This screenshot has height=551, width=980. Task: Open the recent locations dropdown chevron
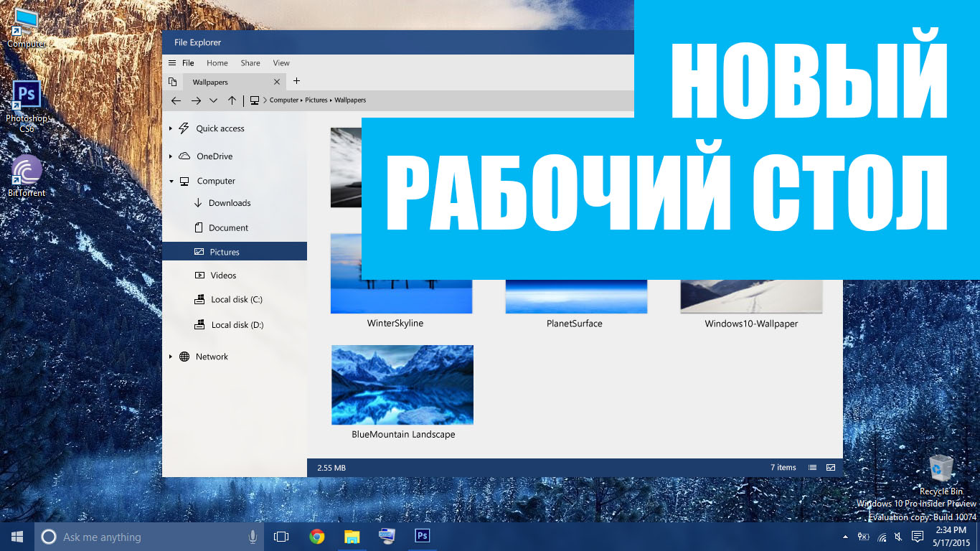coord(213,100)
